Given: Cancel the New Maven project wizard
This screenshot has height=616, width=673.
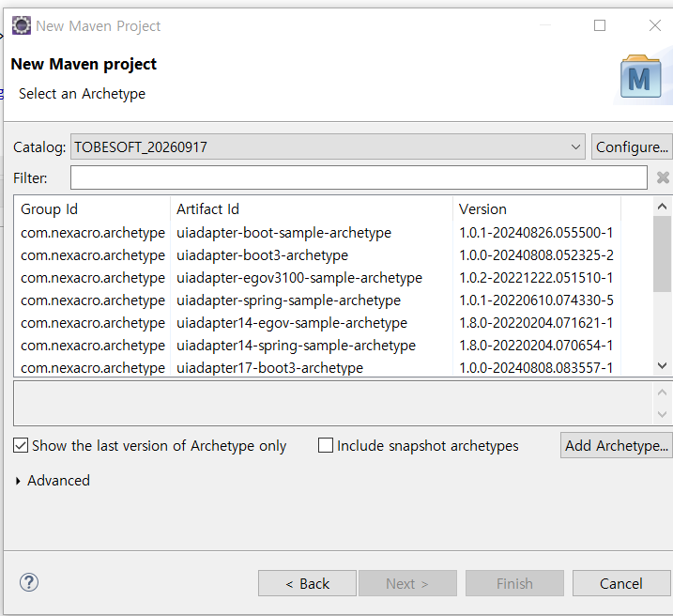Looking at the screenshot, I should (x=621, y=583).
